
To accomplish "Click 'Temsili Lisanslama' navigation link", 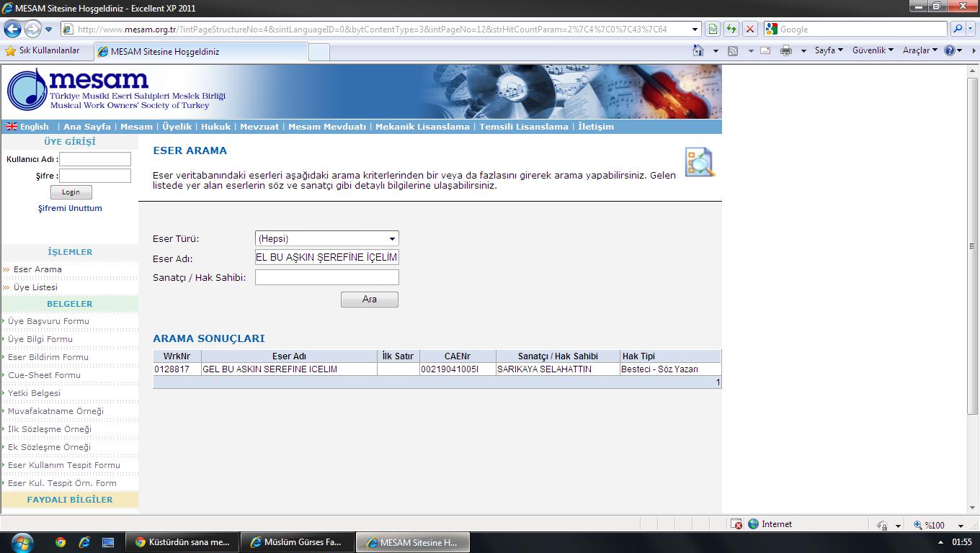I will tap(524, 127).
